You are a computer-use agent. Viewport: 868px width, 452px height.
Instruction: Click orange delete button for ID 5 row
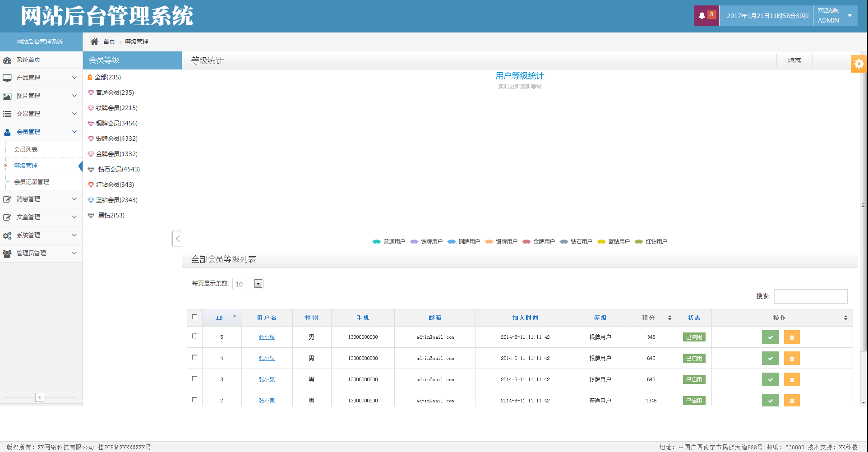click(x=792, y=337)
